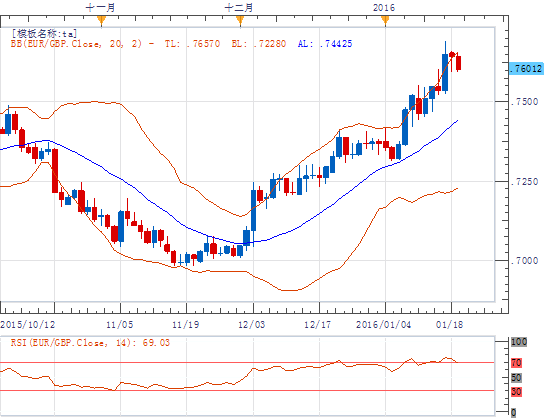The image size is (554, 418).
Task: Click the last red candlestick near .76012
Action: coord(459,63)
